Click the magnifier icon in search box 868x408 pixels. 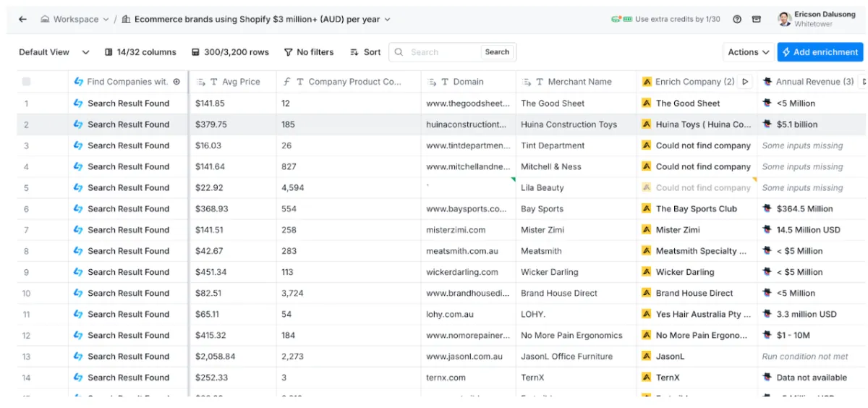(400, 52)
